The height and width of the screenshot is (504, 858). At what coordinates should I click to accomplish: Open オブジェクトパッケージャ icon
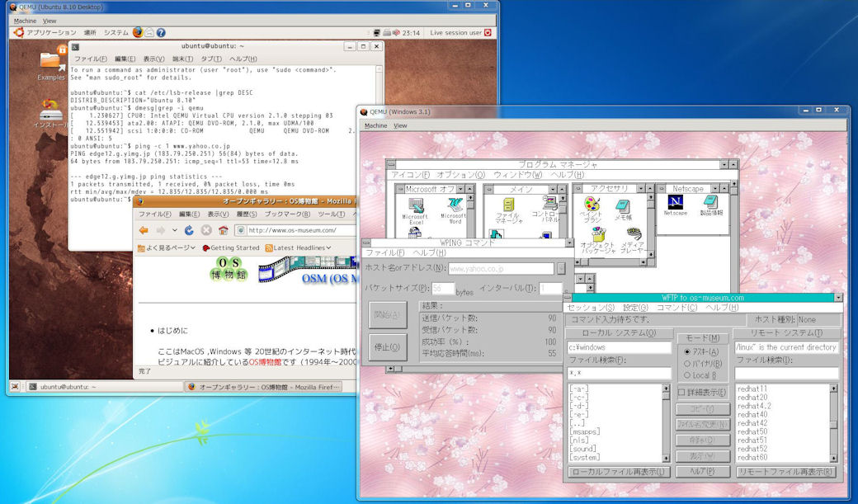pyautogui.click(x=599, y=235)
